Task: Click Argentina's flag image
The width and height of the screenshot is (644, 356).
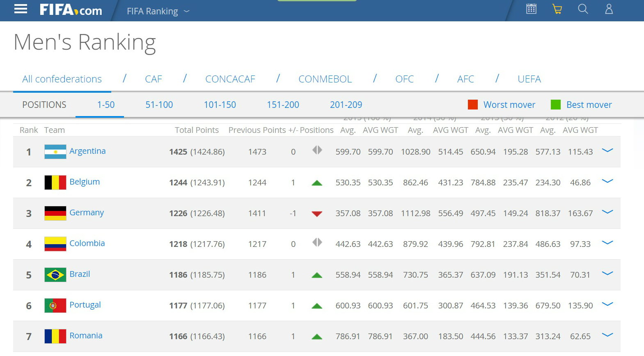Action: point(55,152)
